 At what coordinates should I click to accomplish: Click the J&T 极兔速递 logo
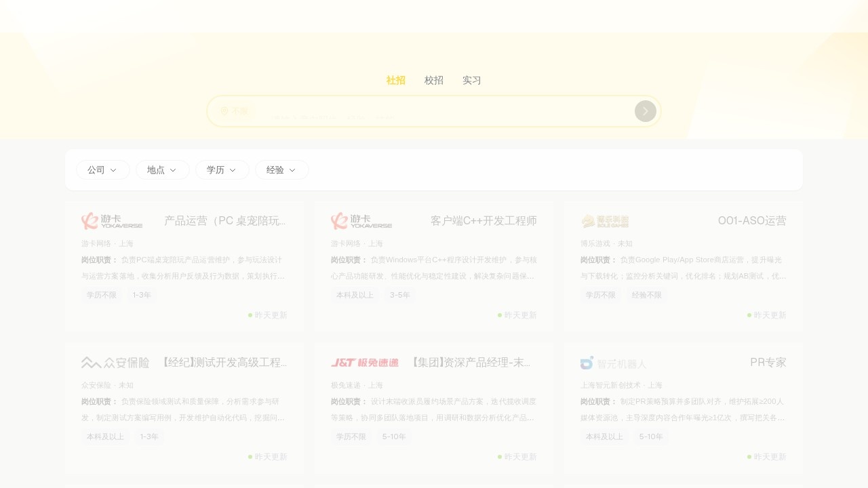tap(365, 363)
